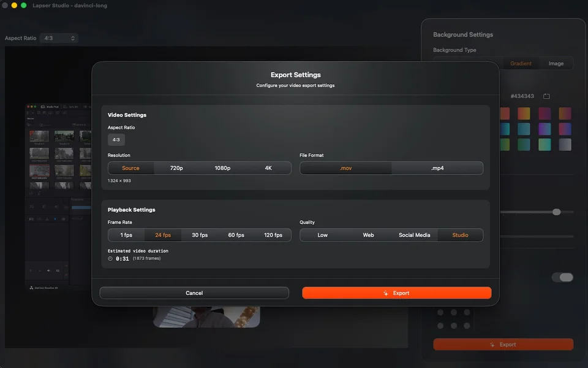
Task: Switch to Gradient background tab
Action: [521, 63]
